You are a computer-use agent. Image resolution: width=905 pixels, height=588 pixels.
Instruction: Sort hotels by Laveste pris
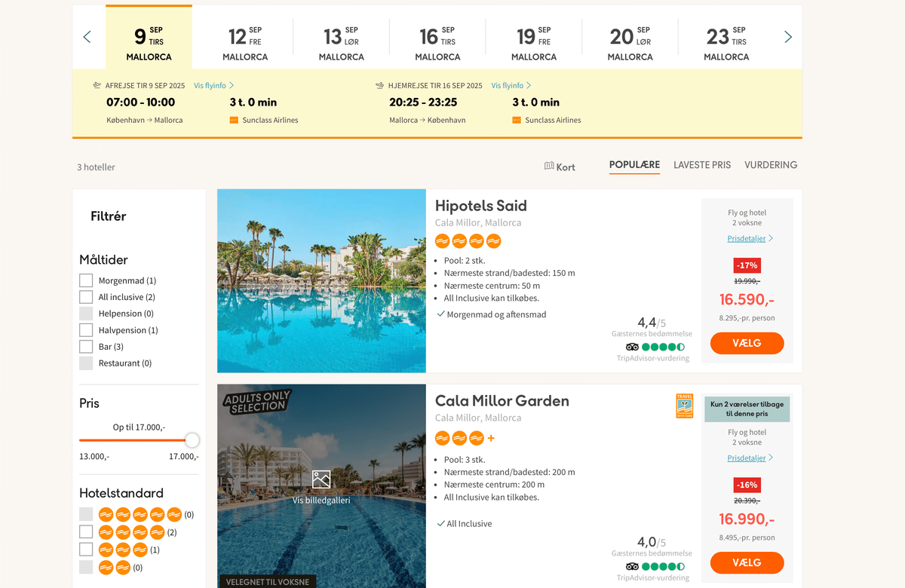coord(702,165)
